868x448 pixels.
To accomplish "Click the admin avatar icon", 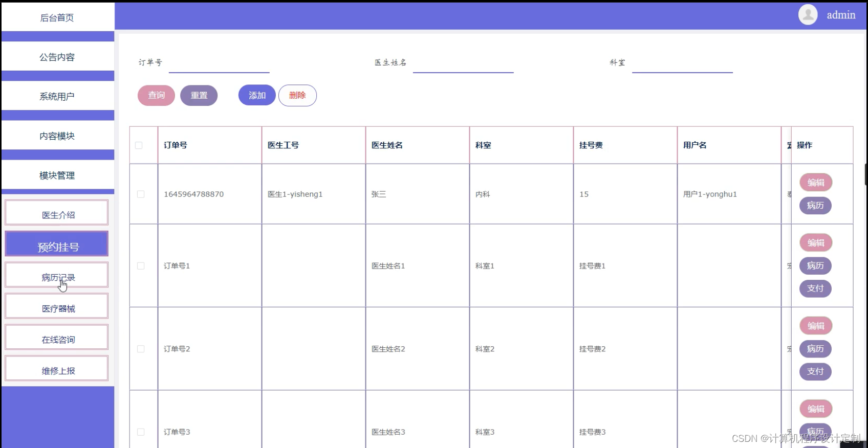I will [808, 15].
